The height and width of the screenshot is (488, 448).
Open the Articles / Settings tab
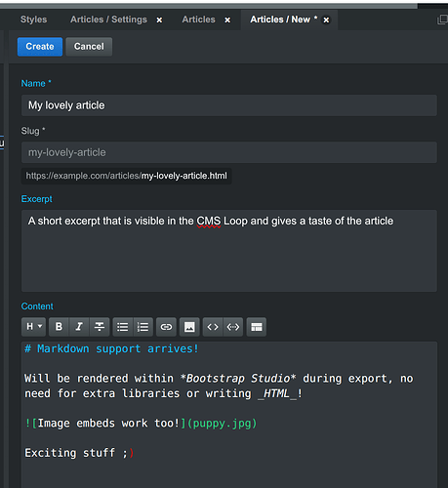pyautogui.click(x=108, y=20)
